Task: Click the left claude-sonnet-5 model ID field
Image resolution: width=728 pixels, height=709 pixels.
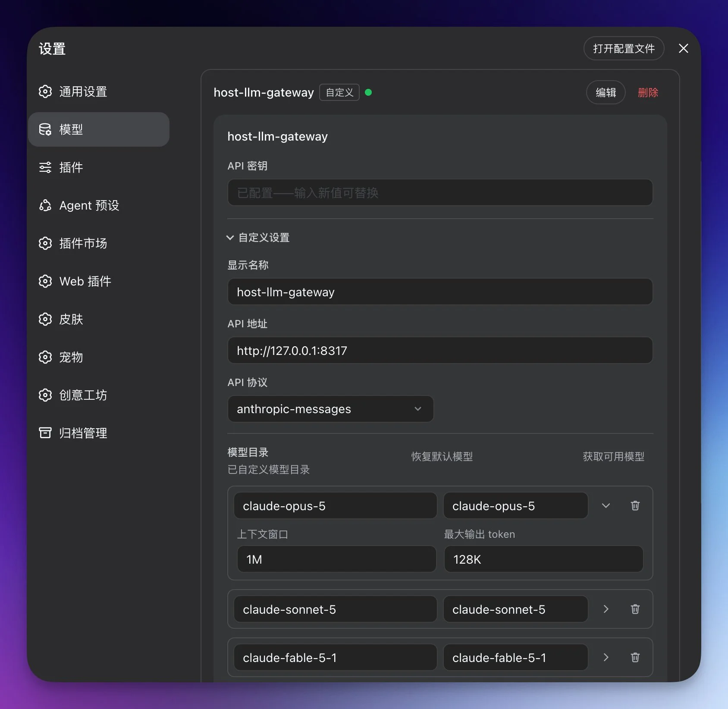Action: point(335,609)
